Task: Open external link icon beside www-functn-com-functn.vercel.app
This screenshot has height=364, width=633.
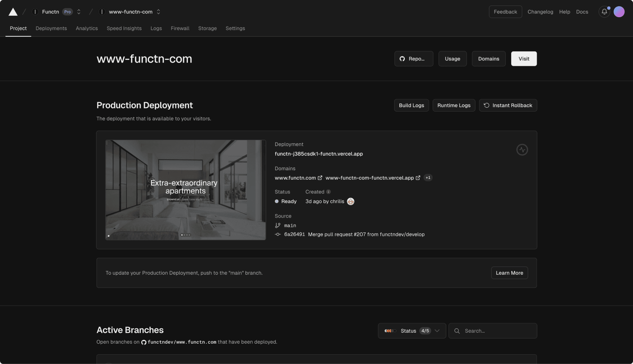Action: pos(418,178)
